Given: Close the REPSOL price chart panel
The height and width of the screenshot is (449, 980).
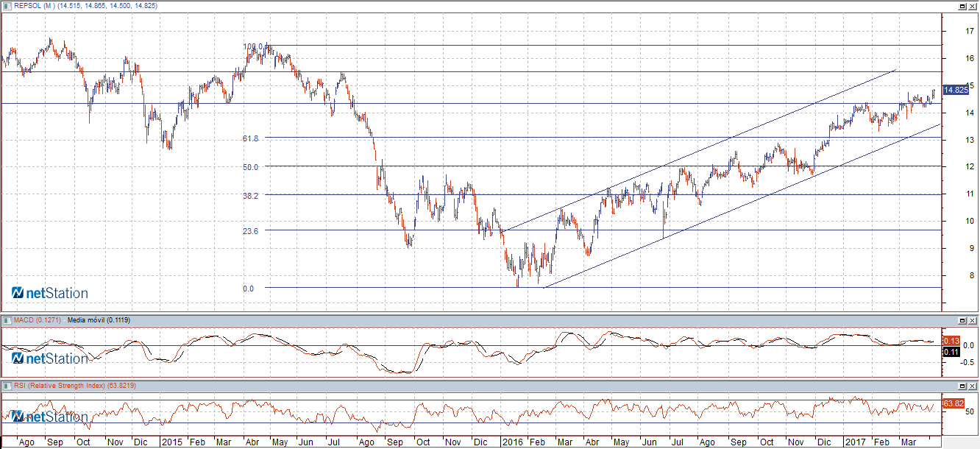Looking at the screenshot, I should tap(972, 6).
